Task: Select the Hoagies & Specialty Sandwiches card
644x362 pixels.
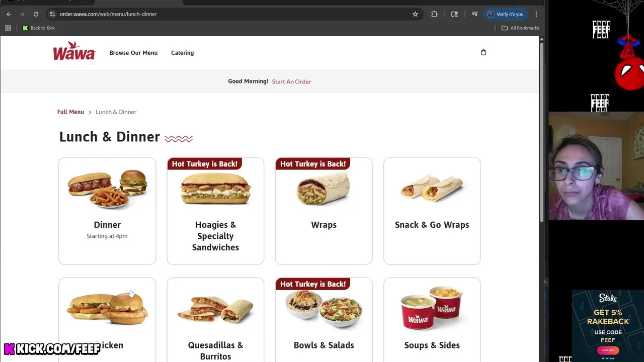Action: point(215,211)
